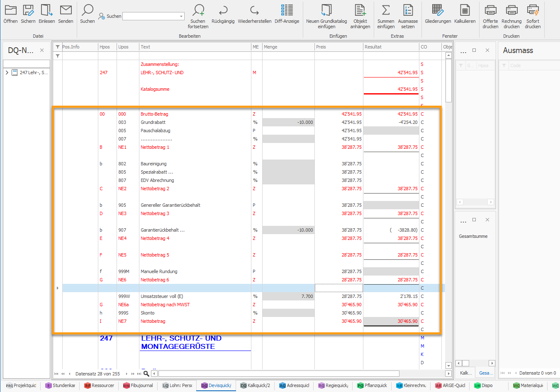Switch to Fibujournal tab

click(138, 385)
